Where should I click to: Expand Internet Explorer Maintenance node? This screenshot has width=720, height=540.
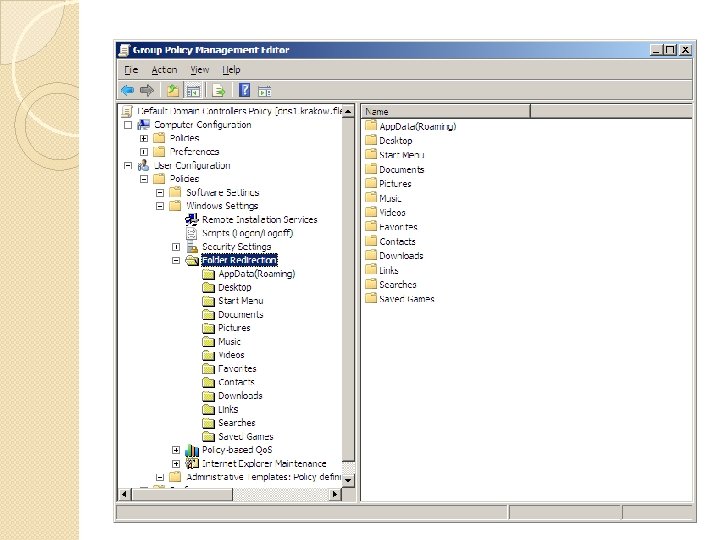(x=176, y=464)
